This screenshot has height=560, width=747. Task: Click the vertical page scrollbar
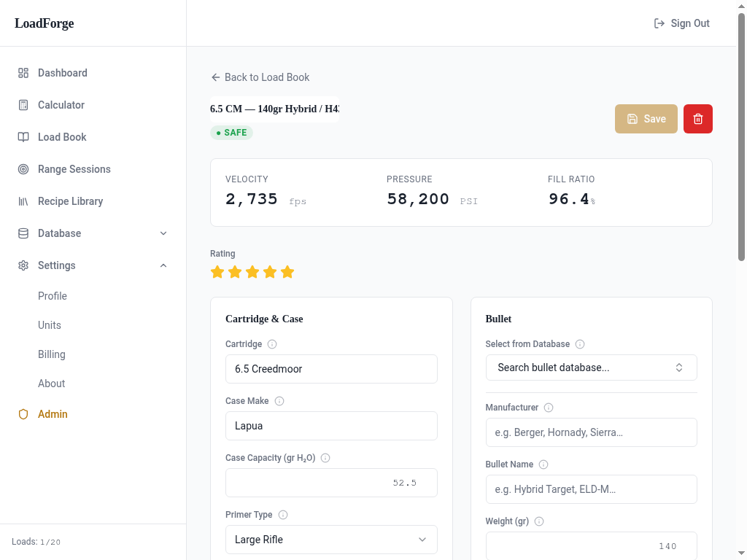(x=741, y=137)
